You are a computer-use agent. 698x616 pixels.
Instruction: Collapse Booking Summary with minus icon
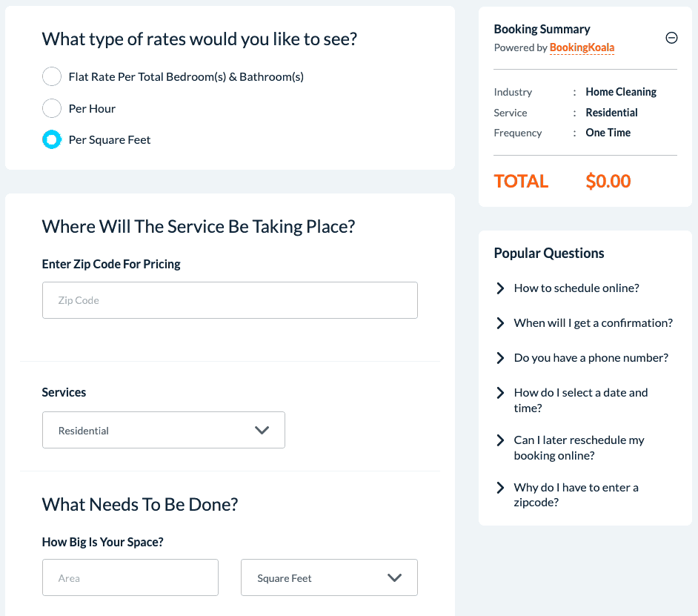coord(671,38)
